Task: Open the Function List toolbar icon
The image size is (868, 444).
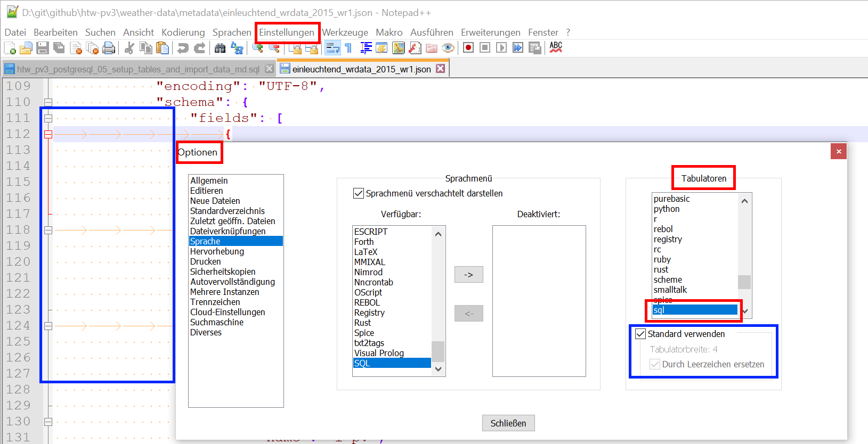Action: [x=415, y=48]
